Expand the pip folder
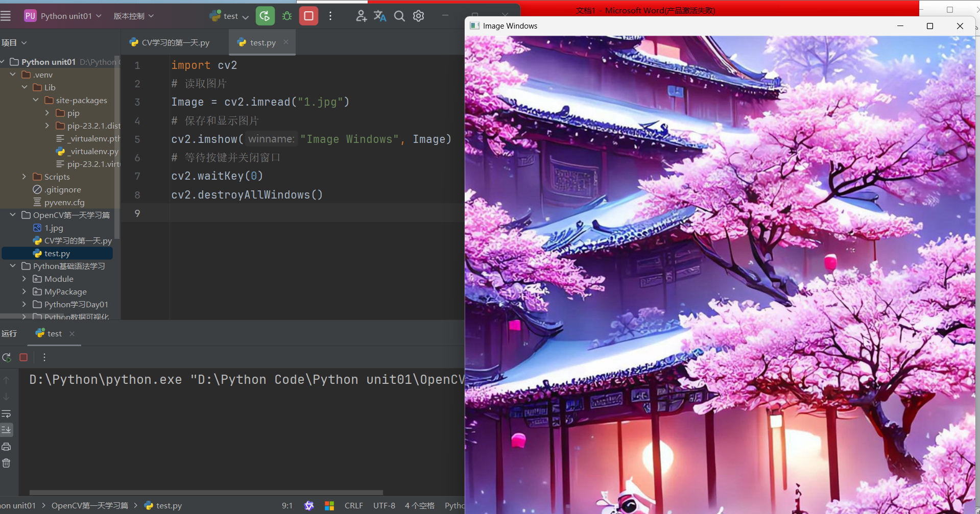The height and width of the screenshot is (514, 980). coord(47,113)
